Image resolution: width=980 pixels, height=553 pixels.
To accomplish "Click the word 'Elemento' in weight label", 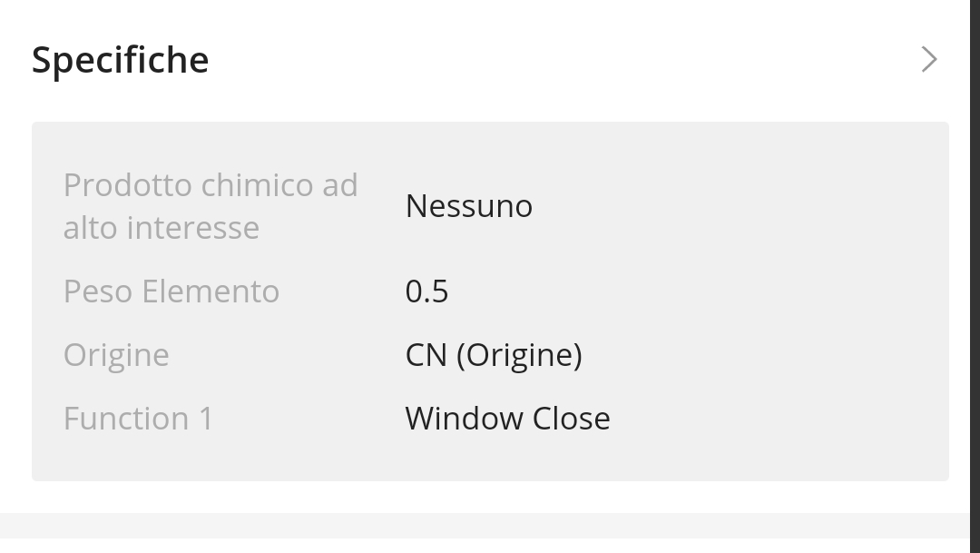I will coord(211,291).
